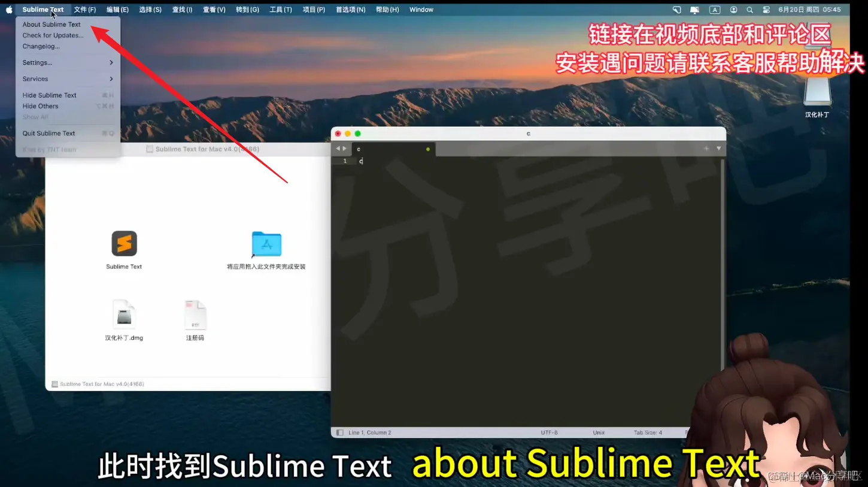Click the user account menu bar icon
This screenshot has height=487, width=868.
733,10
